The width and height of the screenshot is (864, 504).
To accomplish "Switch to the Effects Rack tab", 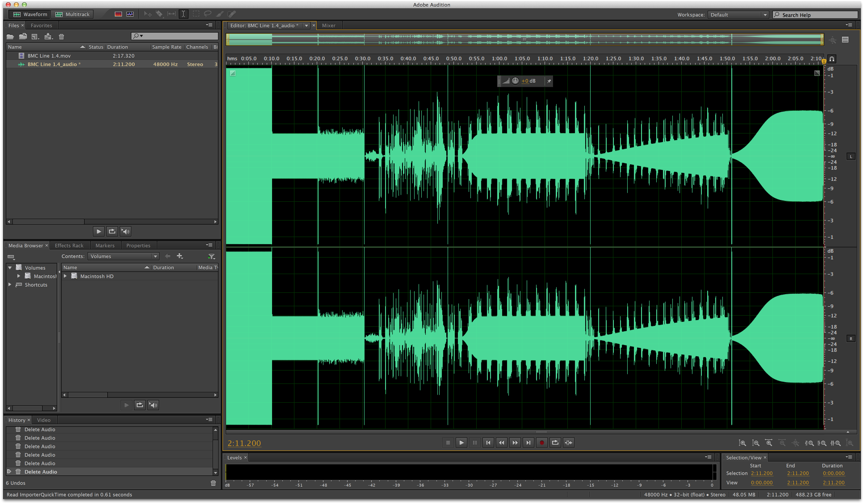I will coord(69,246).
